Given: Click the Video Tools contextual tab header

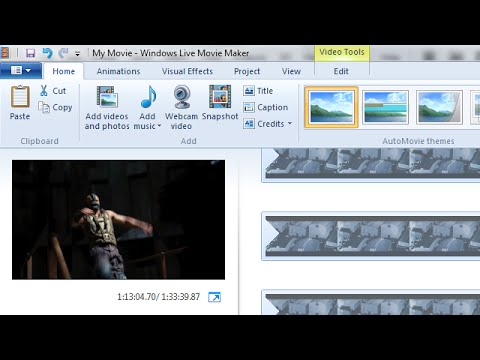Looking at the screenshot, I should pyautogui.click(x=342, y=52).
